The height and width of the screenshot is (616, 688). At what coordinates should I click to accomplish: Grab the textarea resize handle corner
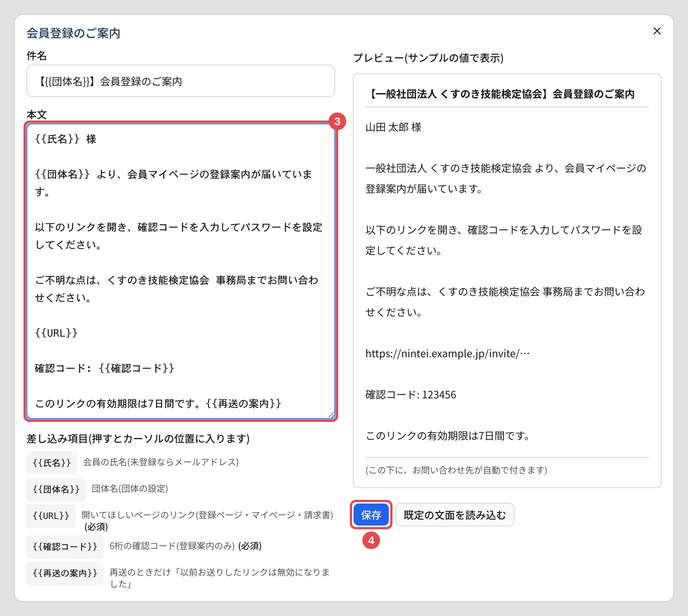pyautogui.click(x=331, y=415)
